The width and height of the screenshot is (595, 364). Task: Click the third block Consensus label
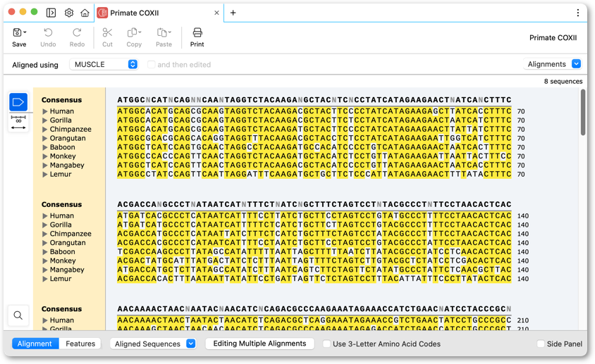[61, 309]
